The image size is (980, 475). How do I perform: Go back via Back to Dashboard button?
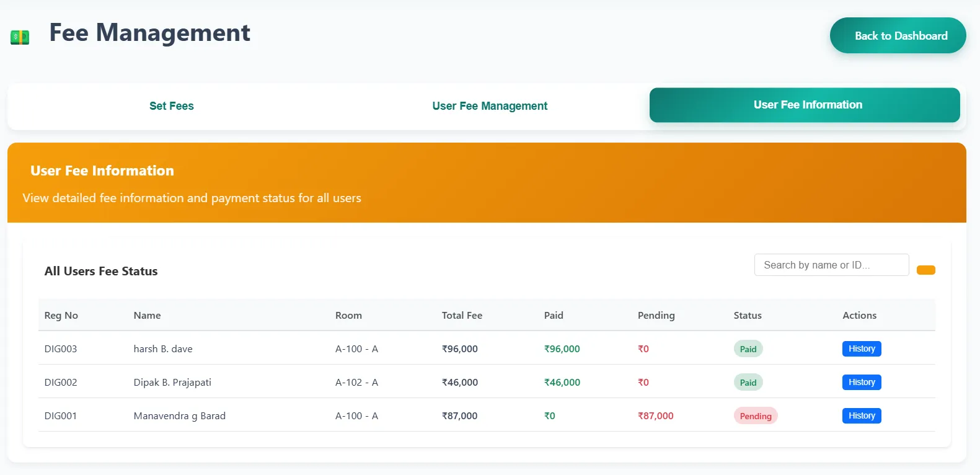(x=898, y=35)
